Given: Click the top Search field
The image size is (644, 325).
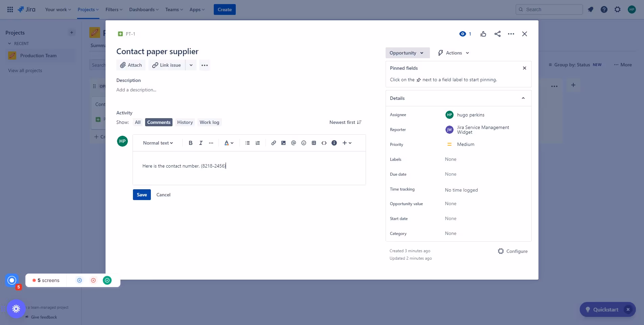Looking at the screenshot, I should (549, 9).
